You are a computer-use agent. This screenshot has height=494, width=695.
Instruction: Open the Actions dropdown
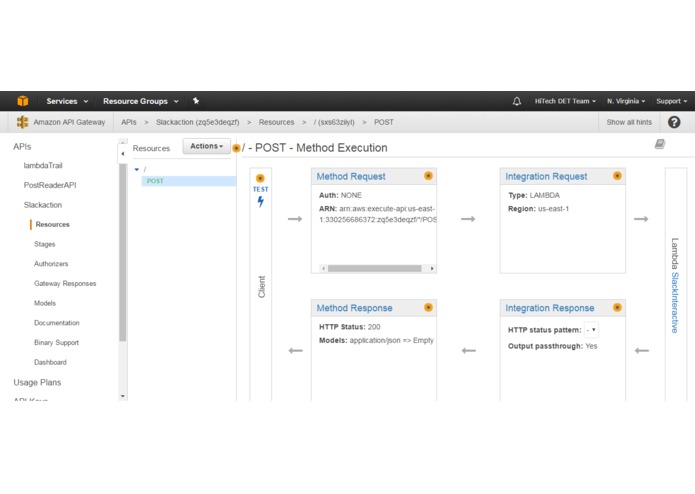click(x=207, y=146)
